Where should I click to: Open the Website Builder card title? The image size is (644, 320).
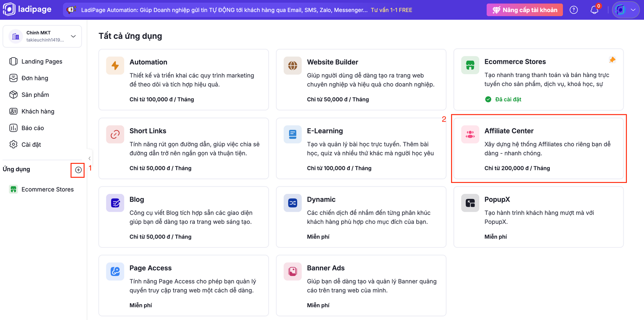pyautogui.click(x=332, y=62)
